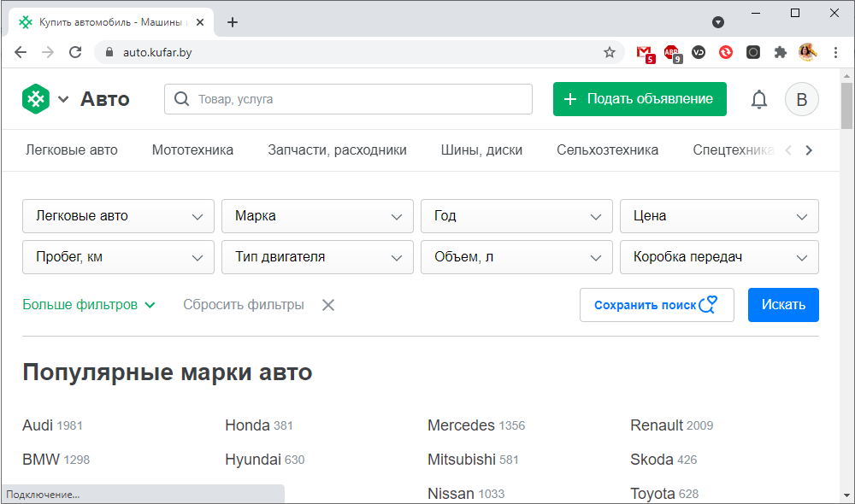Click the blue 'Искать' button
Screen dimensions: 855x504
[x=782, y=305]
